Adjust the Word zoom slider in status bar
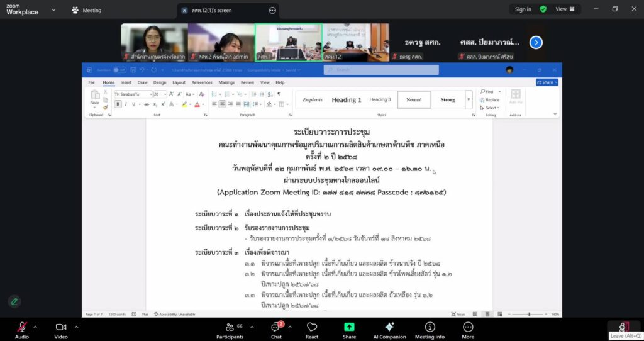This screenshot has width=644, height=341. tap(529, 314)
